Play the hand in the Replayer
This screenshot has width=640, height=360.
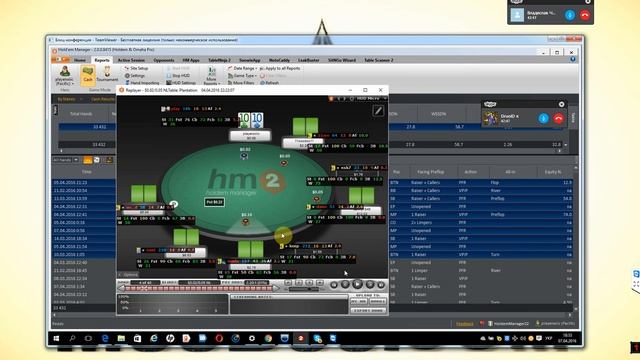(x=357, y=284)
